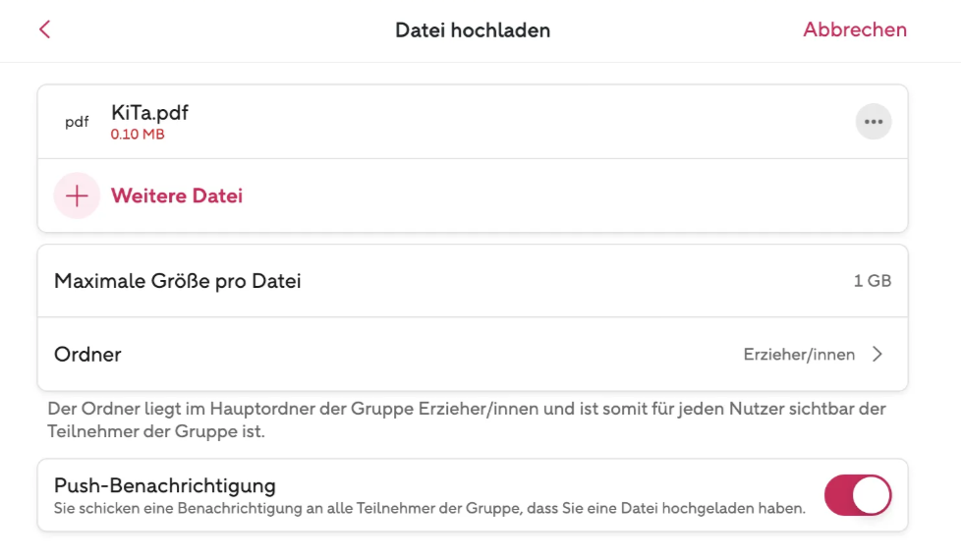Click the 1 GB size limit value
The height and width of the screenshot is (560, 961).
(873, 281)
